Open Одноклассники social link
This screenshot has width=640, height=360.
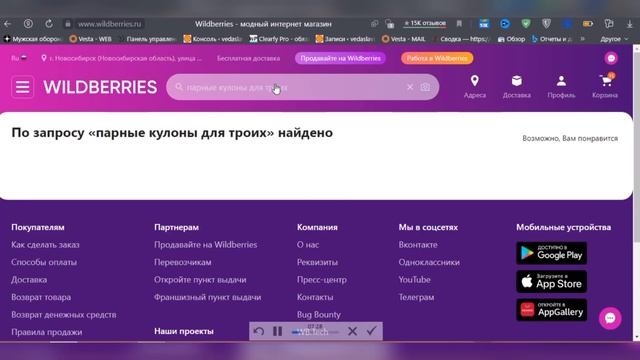click(429, 262)
